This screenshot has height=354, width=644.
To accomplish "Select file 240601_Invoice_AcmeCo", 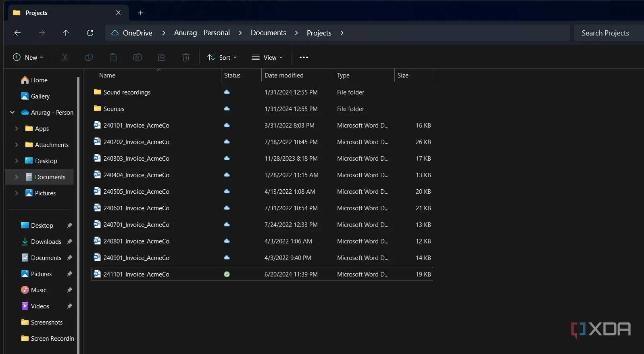I will click(x=262, y=208).
